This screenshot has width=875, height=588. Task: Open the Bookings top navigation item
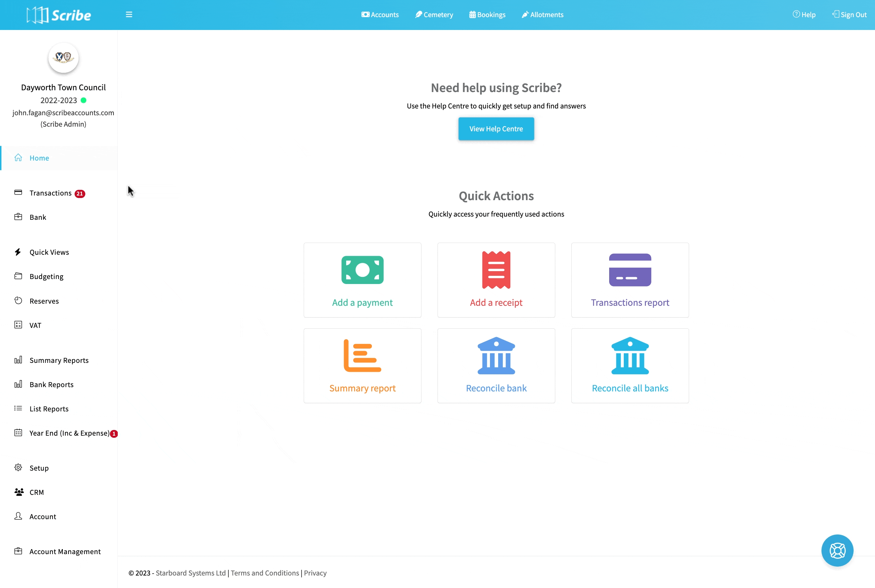[x=487, y=15]
